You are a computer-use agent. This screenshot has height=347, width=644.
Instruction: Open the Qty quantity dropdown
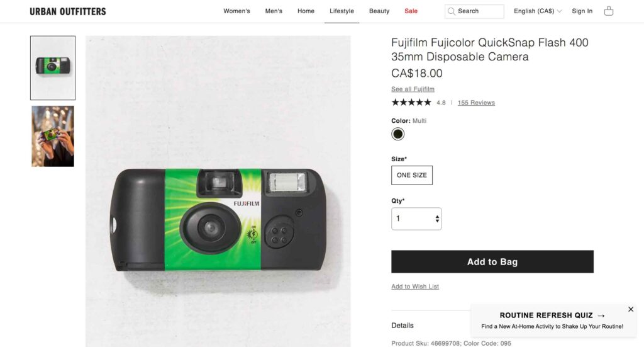(416, 219)
